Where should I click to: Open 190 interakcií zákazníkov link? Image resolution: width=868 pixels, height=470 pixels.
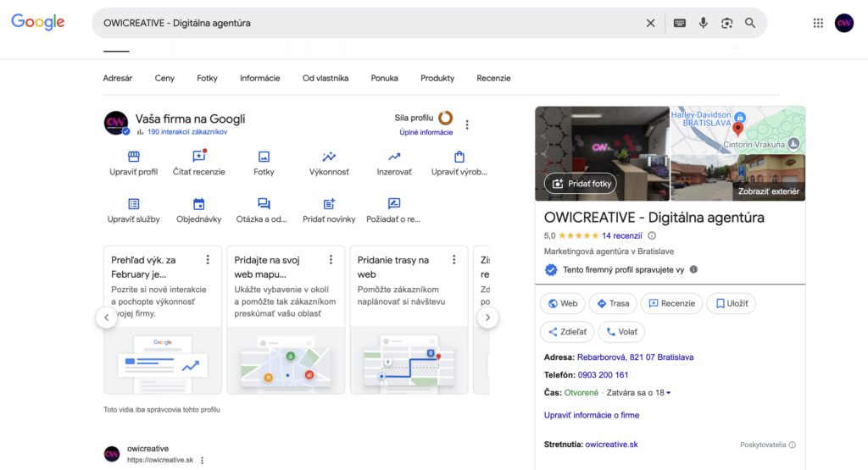click(x=187, y=132)
